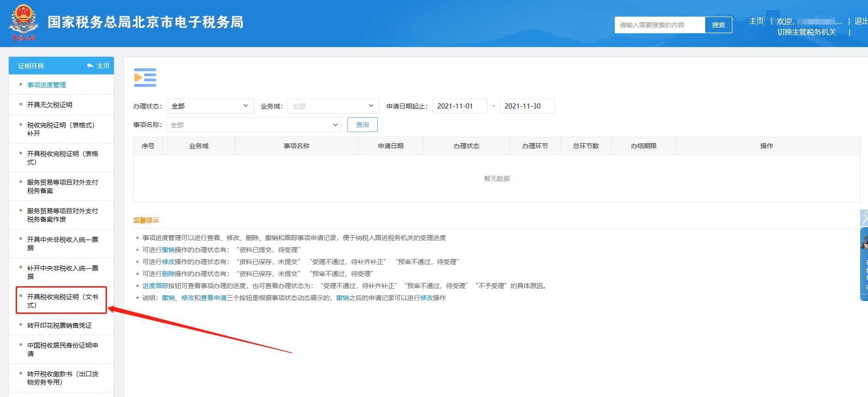Go to 主页 in top navigation

(x=756, y=21)
